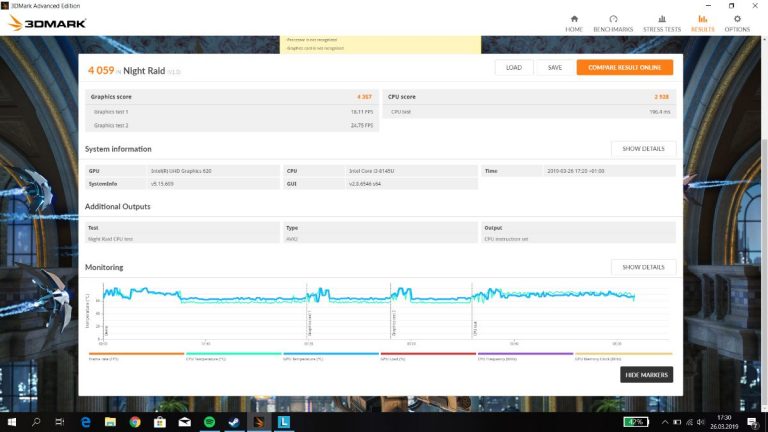Image resolution: width=768 pixels, height=432 pixels.
Task: Toggle the Frame rate legend series
Action: point(136,355)
